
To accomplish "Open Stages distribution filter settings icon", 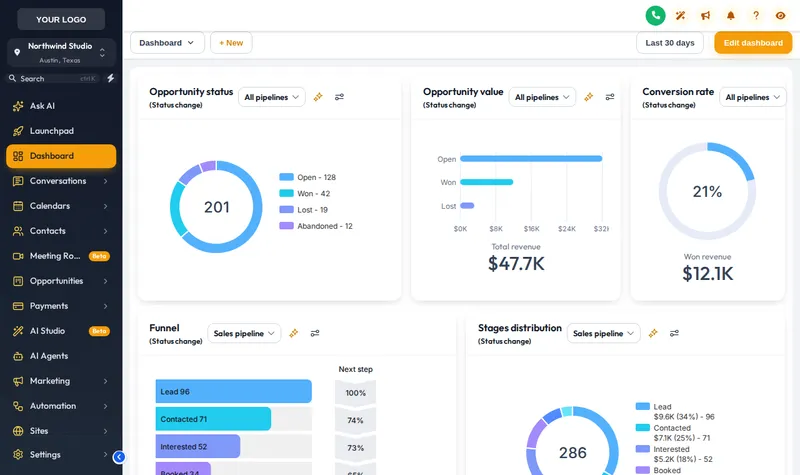I will pos(674,333).
